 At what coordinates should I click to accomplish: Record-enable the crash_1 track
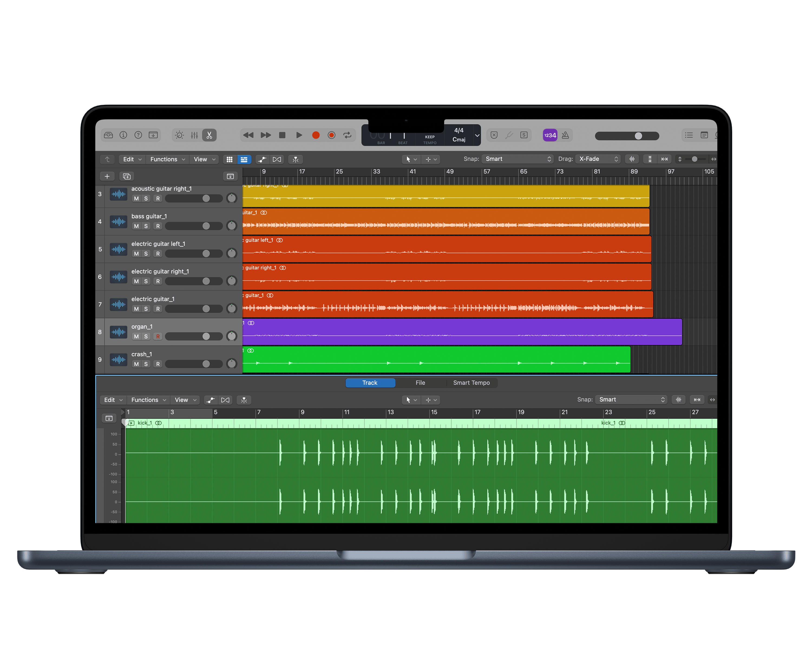click(x=158, y=364)
